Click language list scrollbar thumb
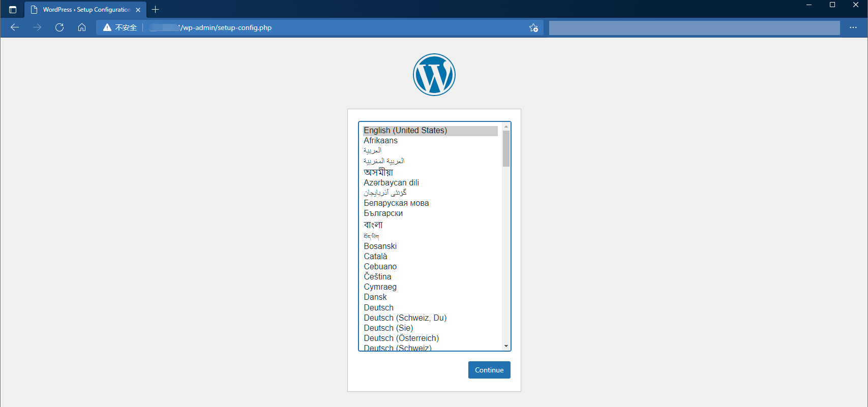868x407 pixels. click(x=506, y=148)
